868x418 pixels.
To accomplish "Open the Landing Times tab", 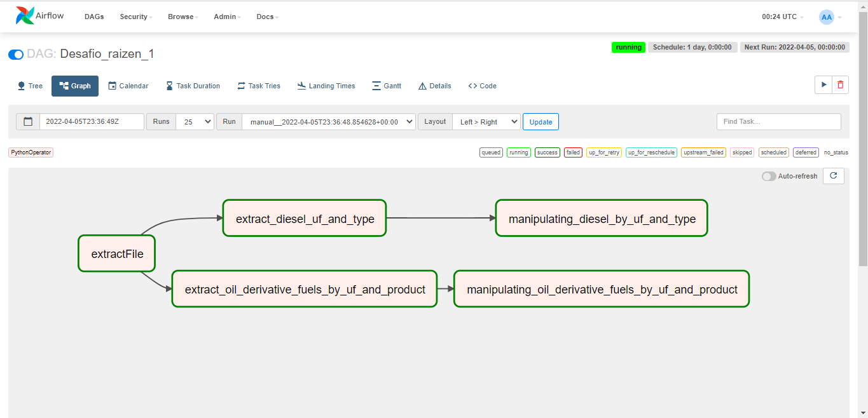I will pyautogui.click(x=326, y=86).
